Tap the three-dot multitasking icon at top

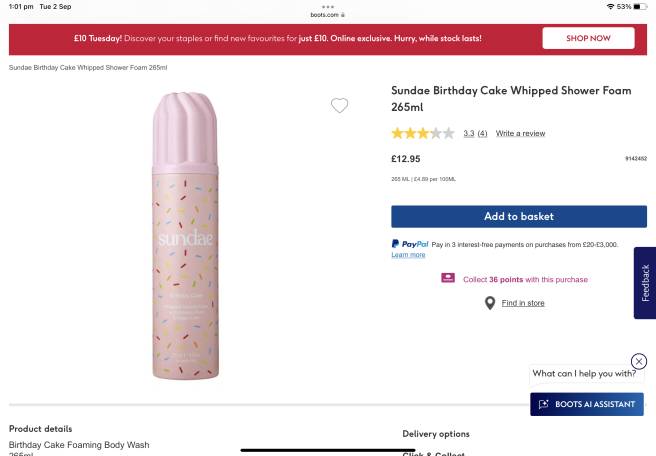pos(327,7)
